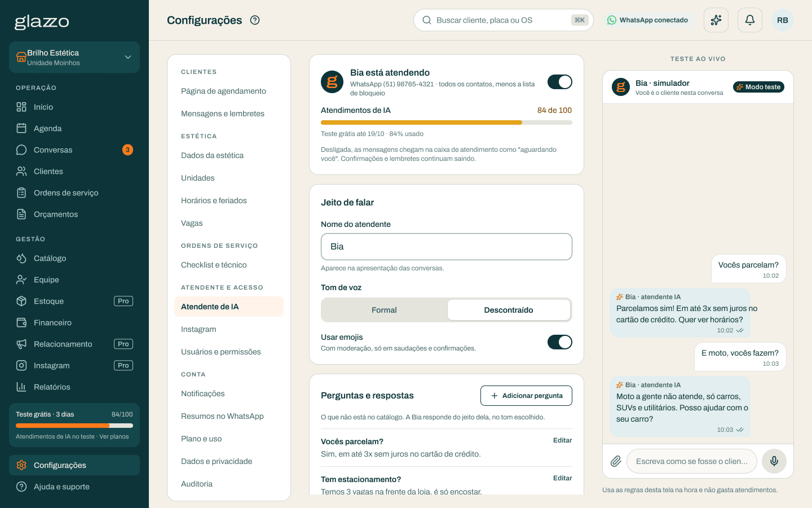Open Financeiro wallet icon
Screen dimensions: 812x508
[21, 322]
